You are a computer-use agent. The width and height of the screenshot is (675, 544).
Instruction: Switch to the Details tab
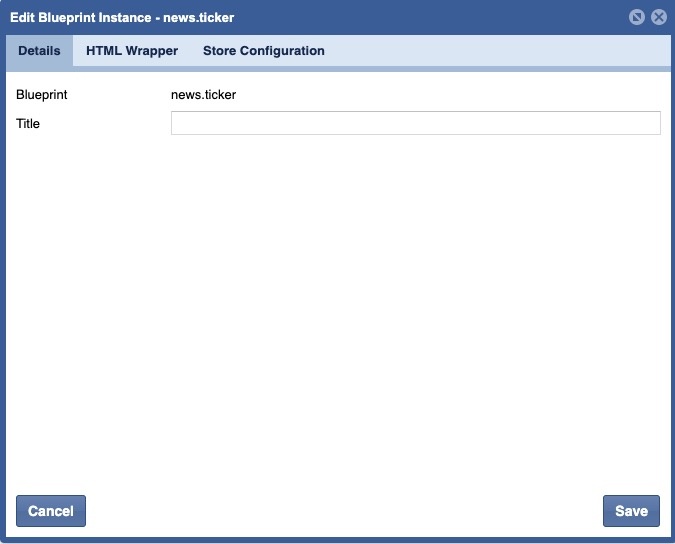39,51
